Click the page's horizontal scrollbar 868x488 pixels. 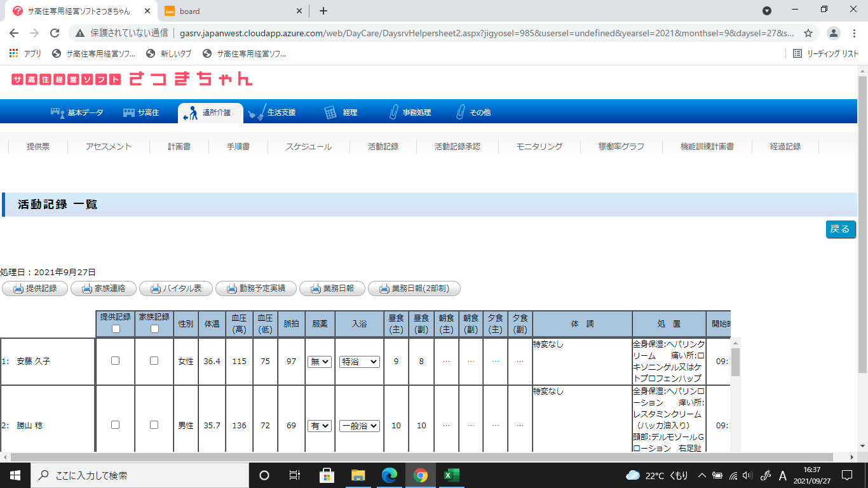(x=419, y=457)
